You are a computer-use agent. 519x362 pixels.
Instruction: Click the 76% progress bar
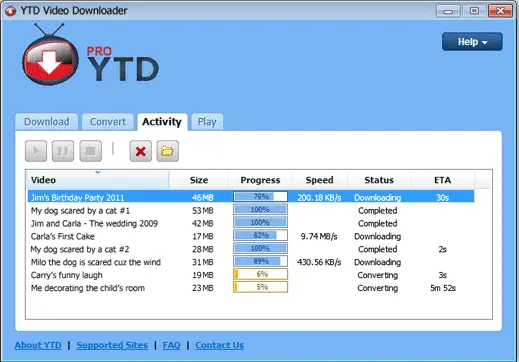coord(260,197)
